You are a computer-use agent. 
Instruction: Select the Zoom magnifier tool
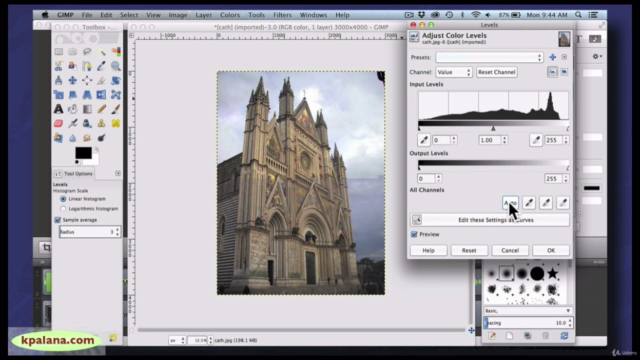pos(116,66)
